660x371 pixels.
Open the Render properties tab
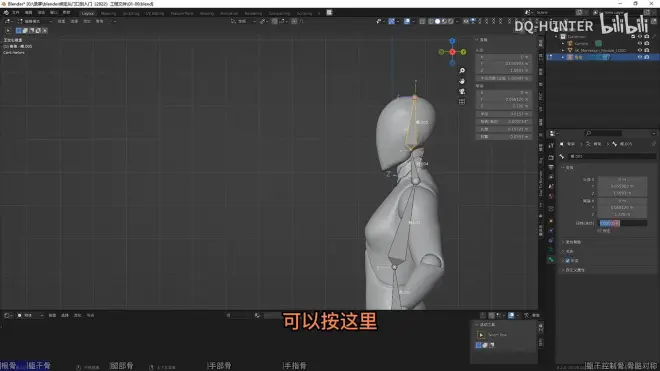[551, 157]
